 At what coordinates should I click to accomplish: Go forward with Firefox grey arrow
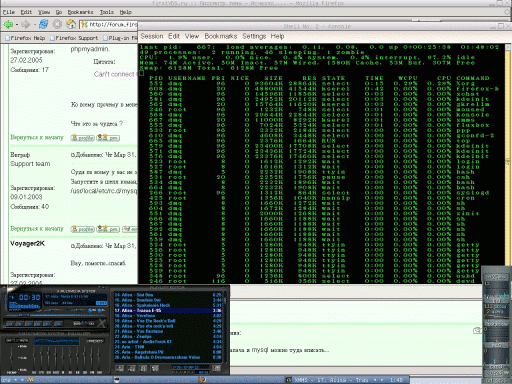tap(25, 24)
